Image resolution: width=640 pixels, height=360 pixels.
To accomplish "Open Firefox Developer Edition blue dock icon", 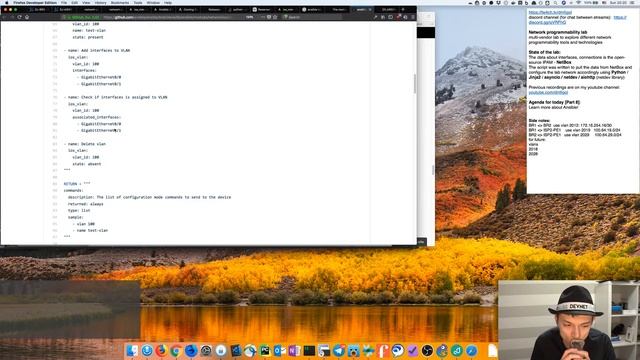I will [191, 351].
